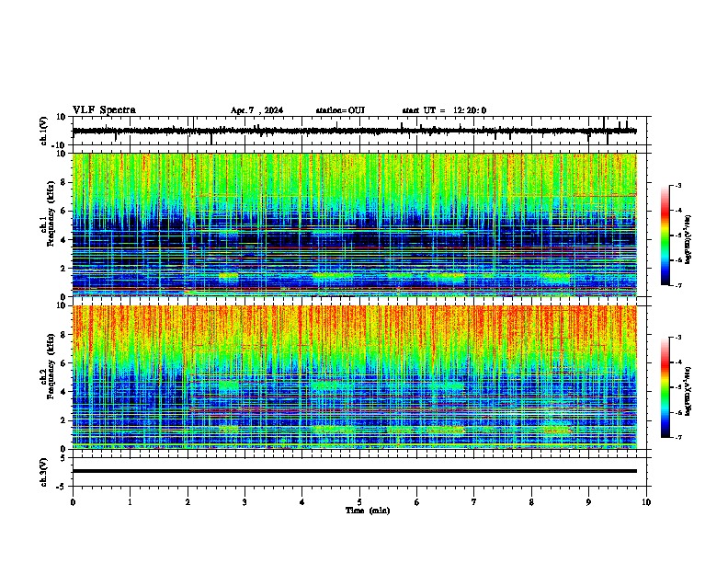Click the -10 tick on ch.1(V) axis
This screenshot has height=563, width=728.
pyautogui.click(x=60, y=145)
